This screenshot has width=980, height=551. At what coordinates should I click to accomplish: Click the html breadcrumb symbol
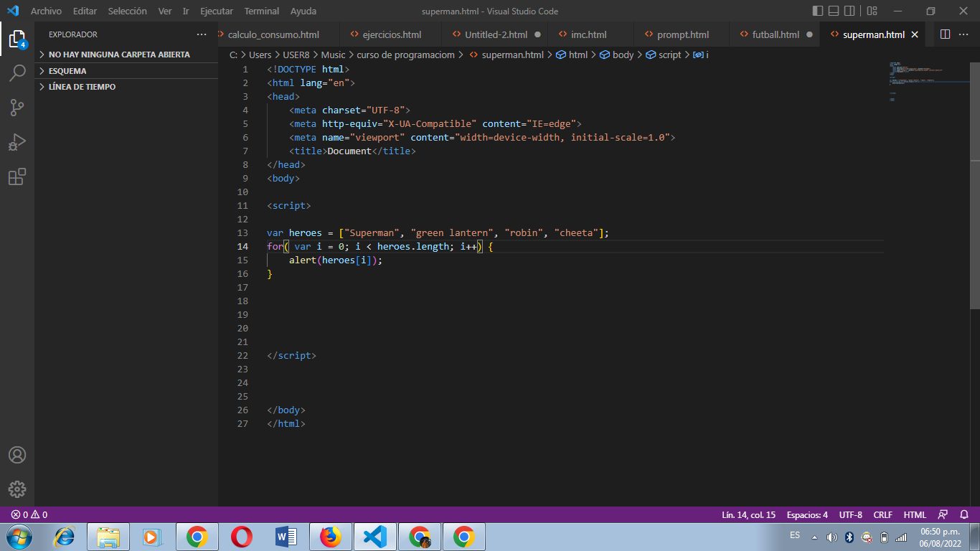click(578, 55)
